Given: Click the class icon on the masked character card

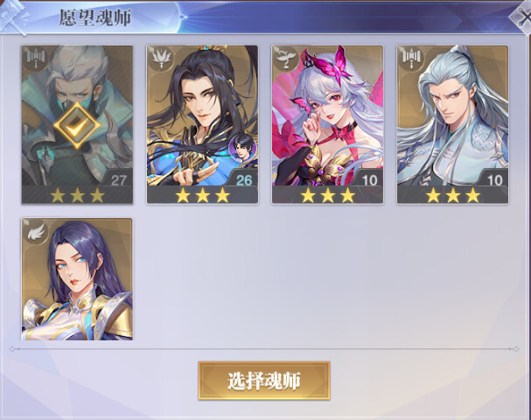Looking at the screenshot, I should [35, 59].
